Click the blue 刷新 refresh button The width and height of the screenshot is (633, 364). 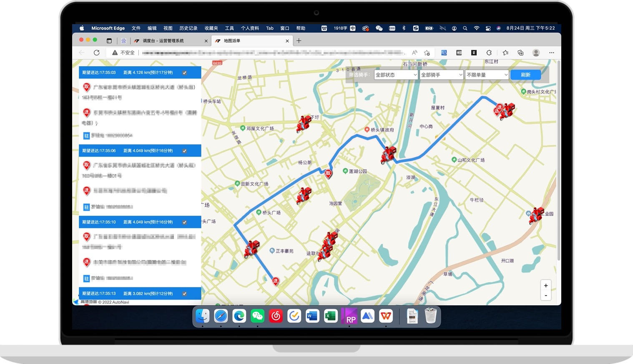point(525,75)
